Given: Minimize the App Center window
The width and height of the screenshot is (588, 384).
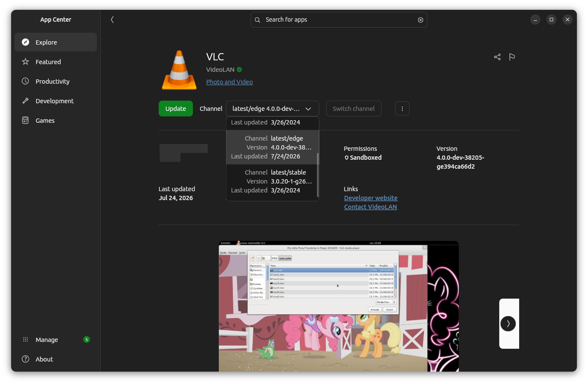Looking at the screenshot, I should 535,20.
